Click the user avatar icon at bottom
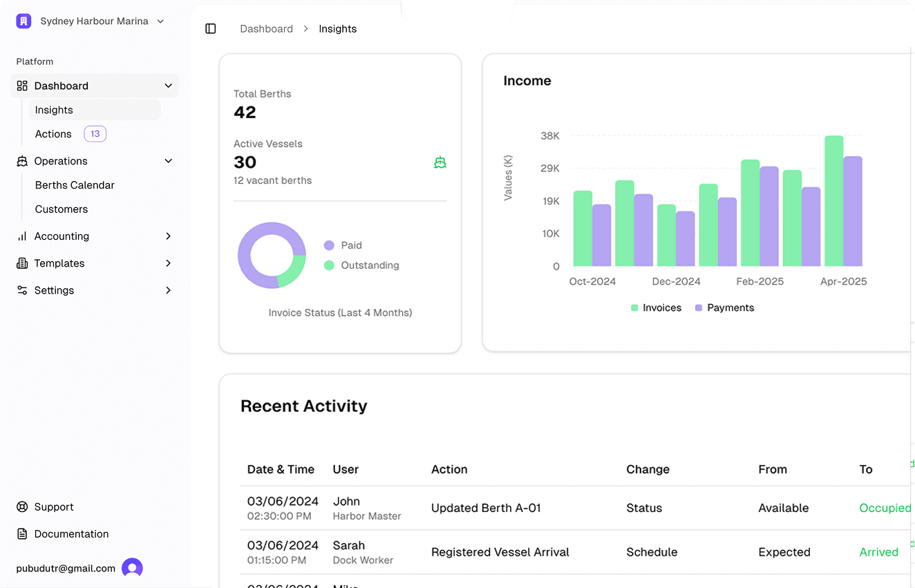 point(132,568)
